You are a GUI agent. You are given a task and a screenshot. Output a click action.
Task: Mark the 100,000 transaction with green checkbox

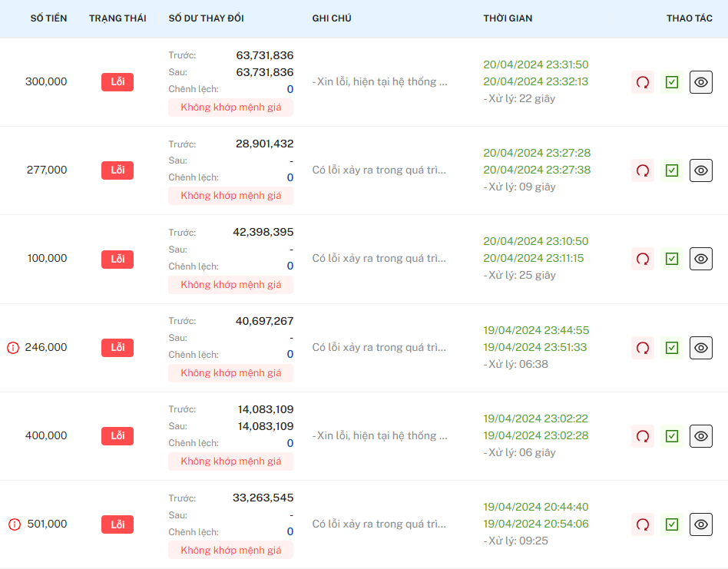coord(672,259)
